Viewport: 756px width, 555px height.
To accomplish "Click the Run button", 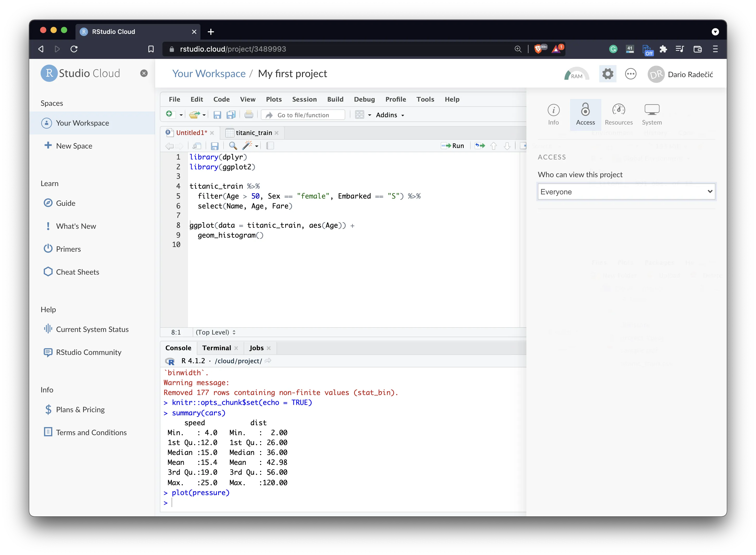I will (453, 146).
